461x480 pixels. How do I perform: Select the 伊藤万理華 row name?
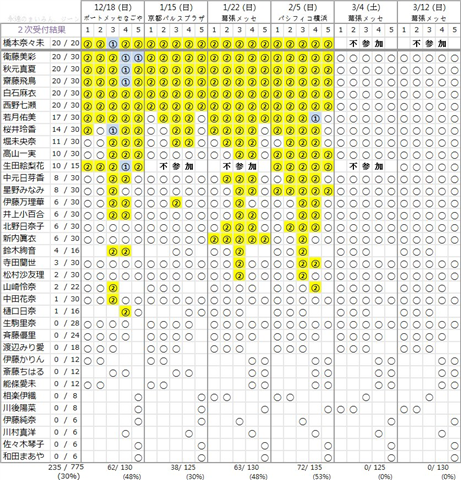click(23, 202)
